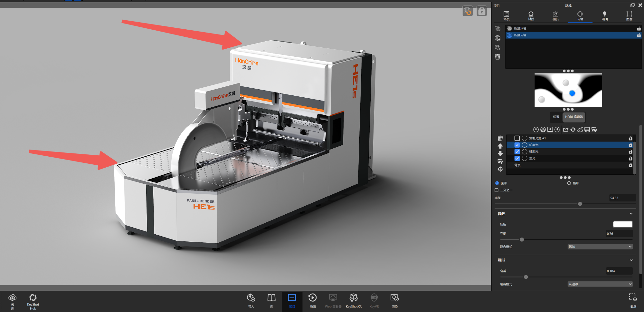Click the refresh HDRI circular arrows icon
This screenshot has height=312, width=644.
tap(573, 130)
